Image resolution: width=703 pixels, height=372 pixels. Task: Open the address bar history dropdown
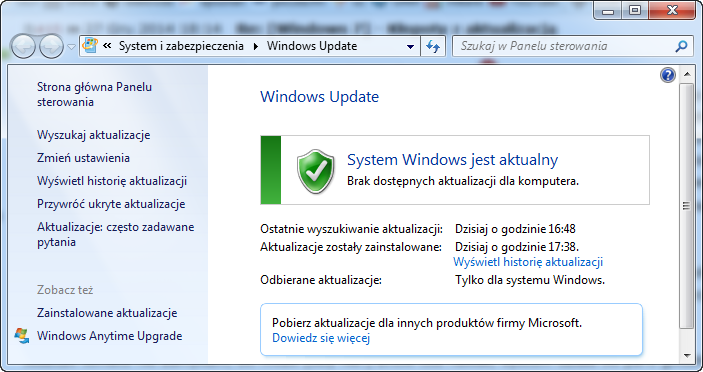[410, 46]
